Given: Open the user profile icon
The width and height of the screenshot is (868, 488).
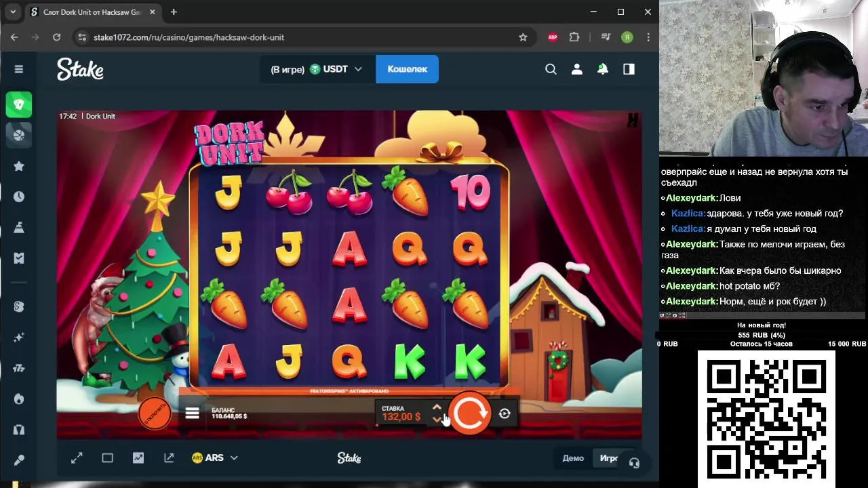Looking at the screenshot, I should point(576,69).
